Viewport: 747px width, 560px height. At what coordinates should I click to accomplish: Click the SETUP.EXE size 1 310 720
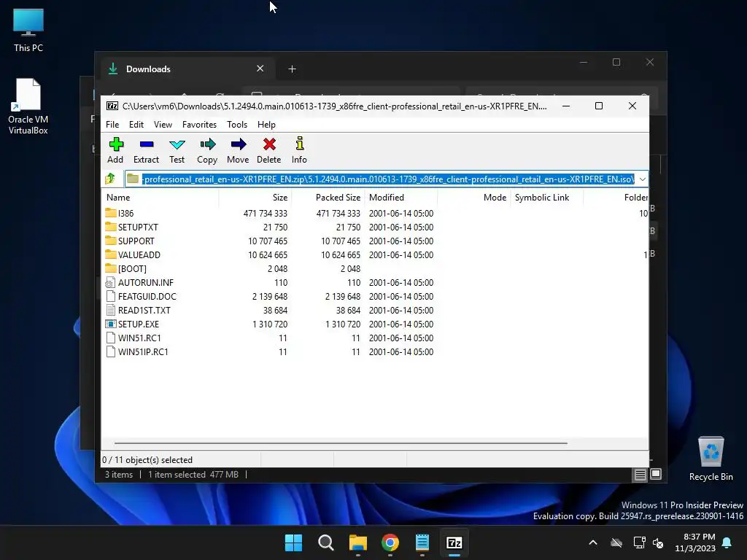pyautogui.click(x=270, y=324)
